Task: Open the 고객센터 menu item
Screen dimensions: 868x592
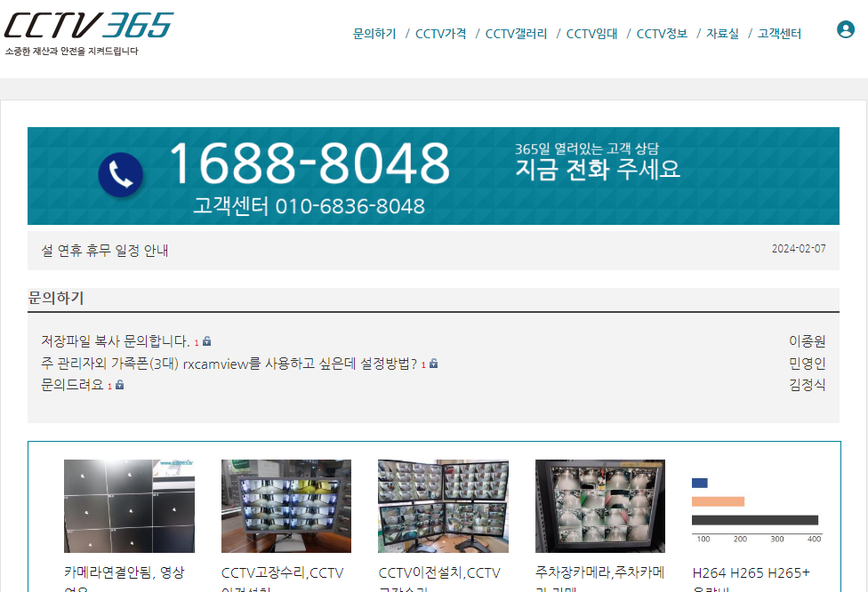Action: pyautogui.click(x=779, y=34)
